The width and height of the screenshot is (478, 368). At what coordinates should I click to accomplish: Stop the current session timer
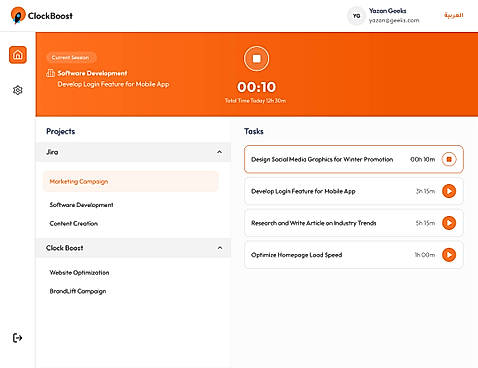tap(256, 59)
